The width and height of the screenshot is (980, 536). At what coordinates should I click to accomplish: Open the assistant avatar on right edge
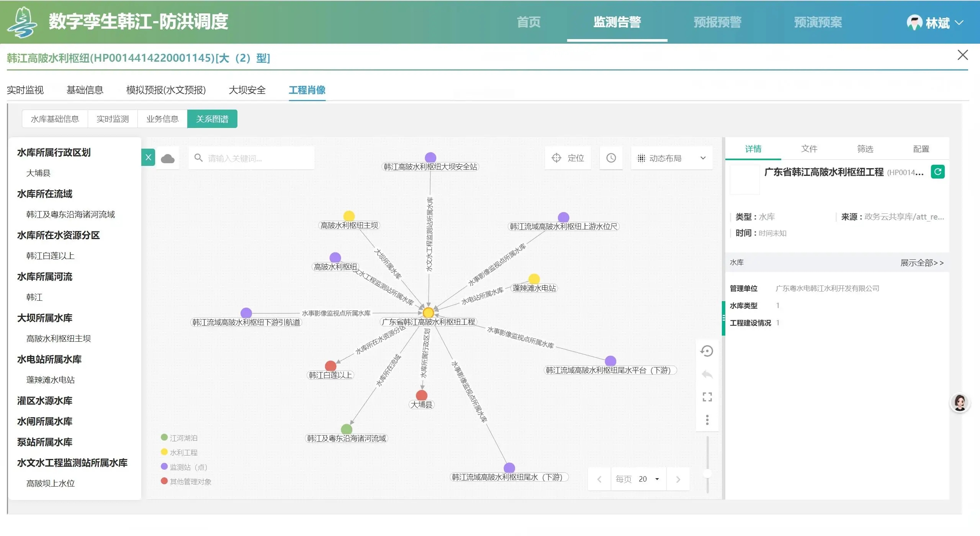click(x=960, y=403)
